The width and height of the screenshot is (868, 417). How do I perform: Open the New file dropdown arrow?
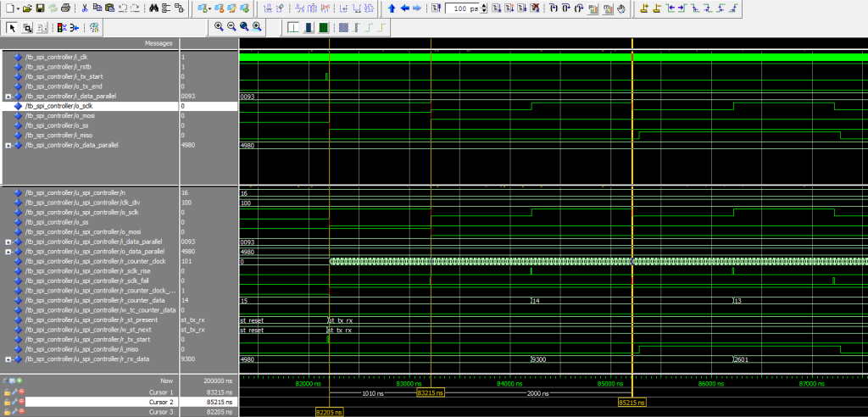pos(19,8)
